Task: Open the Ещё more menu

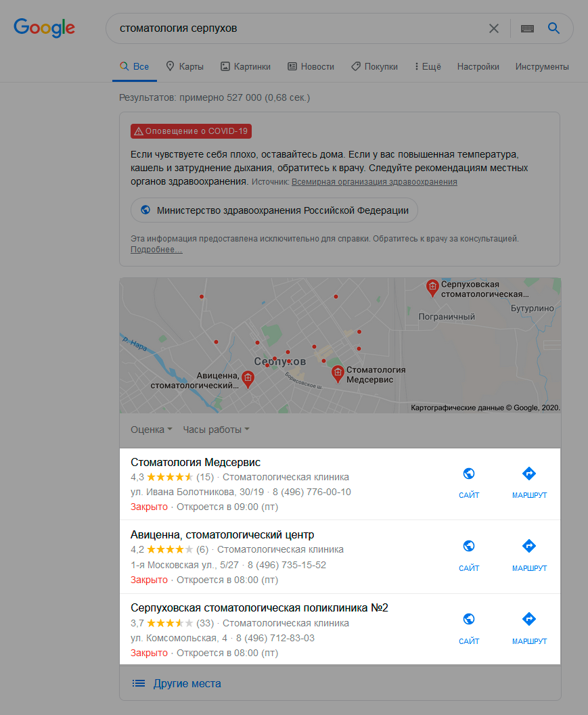Action: point(427,66)
